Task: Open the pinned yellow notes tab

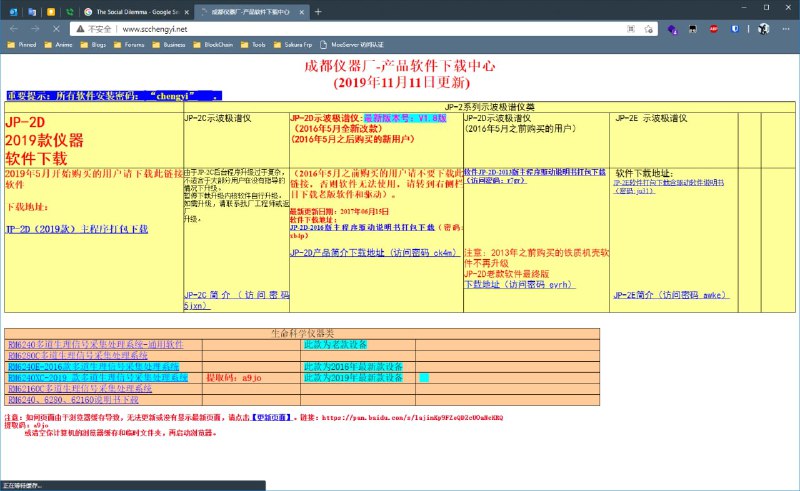Action: click(51, 12)
